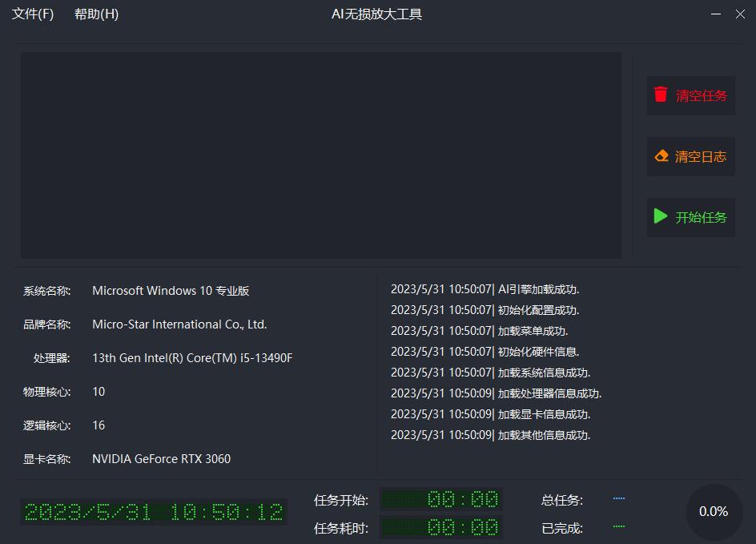Select the 加载其他信息成功 log entry

491,435
